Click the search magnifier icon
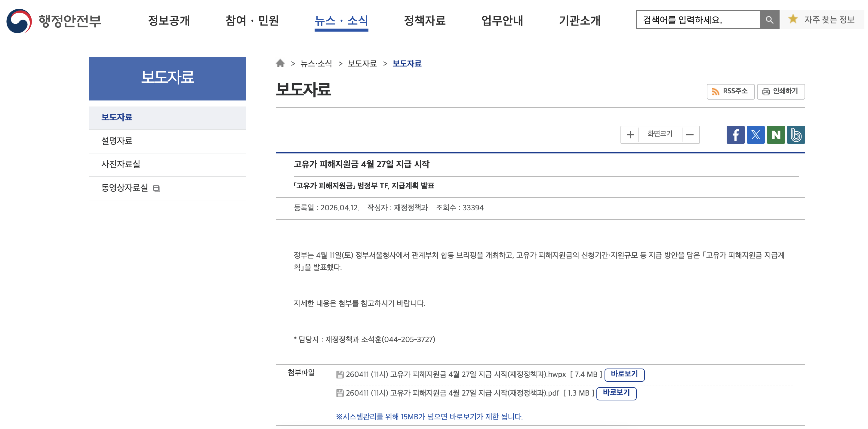This screenshot has width=868, height=429. (x=769, y=20)
